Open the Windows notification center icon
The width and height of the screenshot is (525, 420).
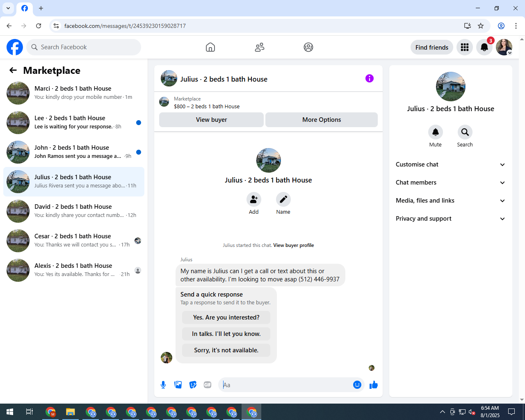tap(511, 412)
